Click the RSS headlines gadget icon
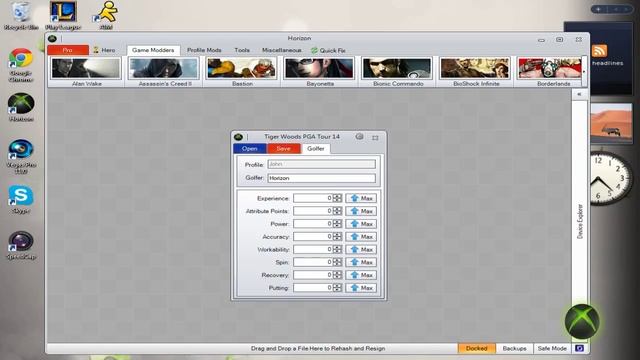 coord(599,51)
